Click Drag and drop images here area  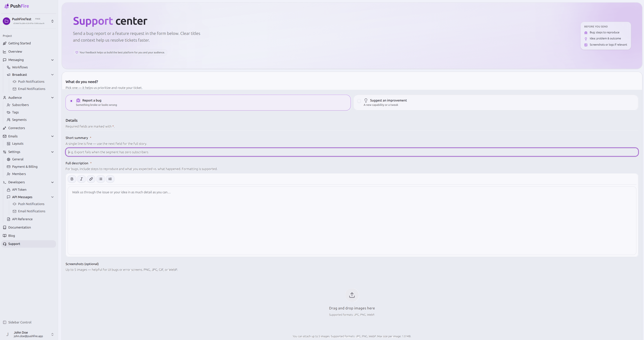click(352, 308)
